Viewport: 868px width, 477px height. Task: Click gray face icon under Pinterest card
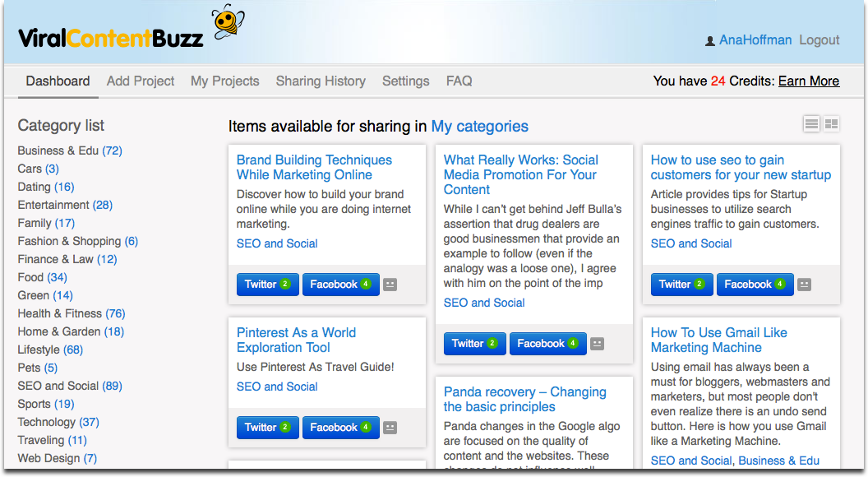point(390,428)
